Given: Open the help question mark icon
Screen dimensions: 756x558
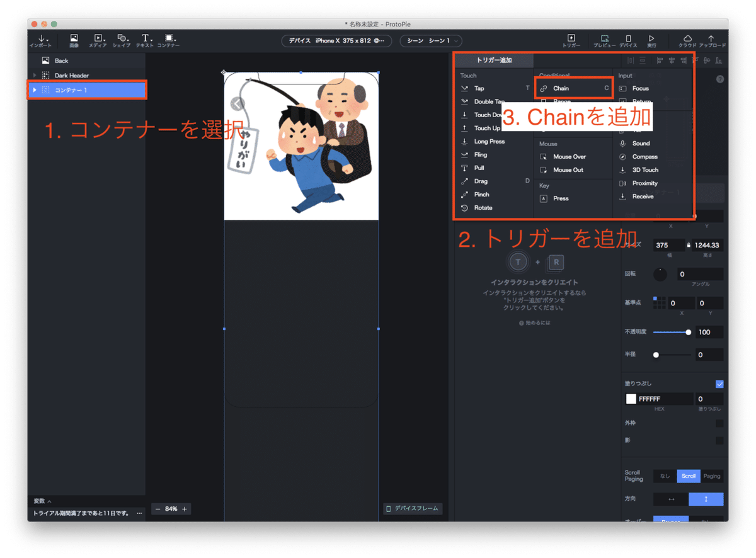Looking at the screenshot, I should click(720, 79).
